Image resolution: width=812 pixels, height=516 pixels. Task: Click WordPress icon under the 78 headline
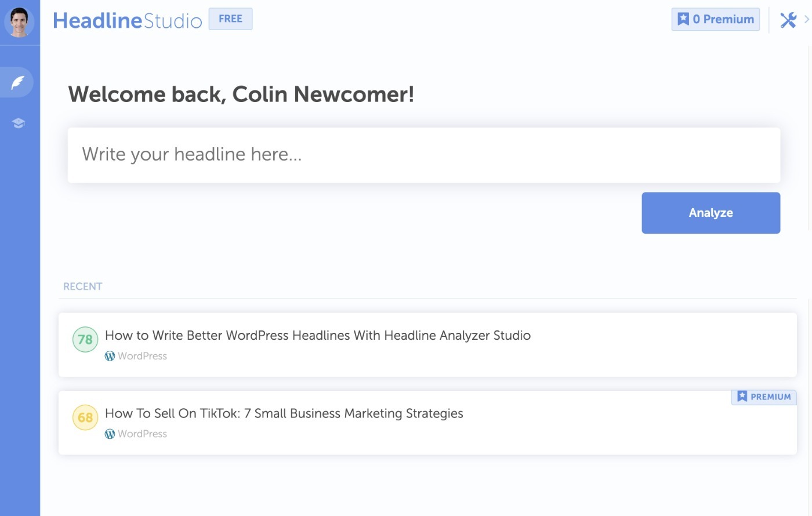[x=110, y=356]
